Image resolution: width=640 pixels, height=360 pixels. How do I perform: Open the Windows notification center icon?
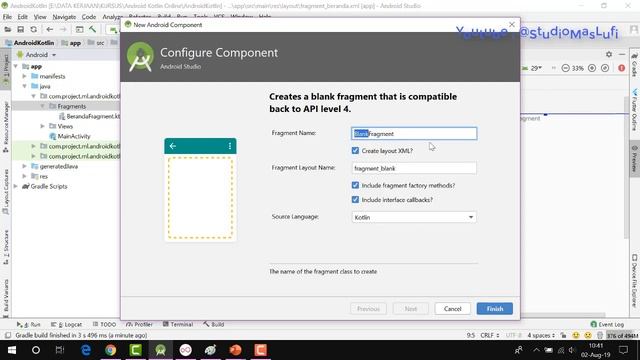pyautogui.click(x=623, y=350)
